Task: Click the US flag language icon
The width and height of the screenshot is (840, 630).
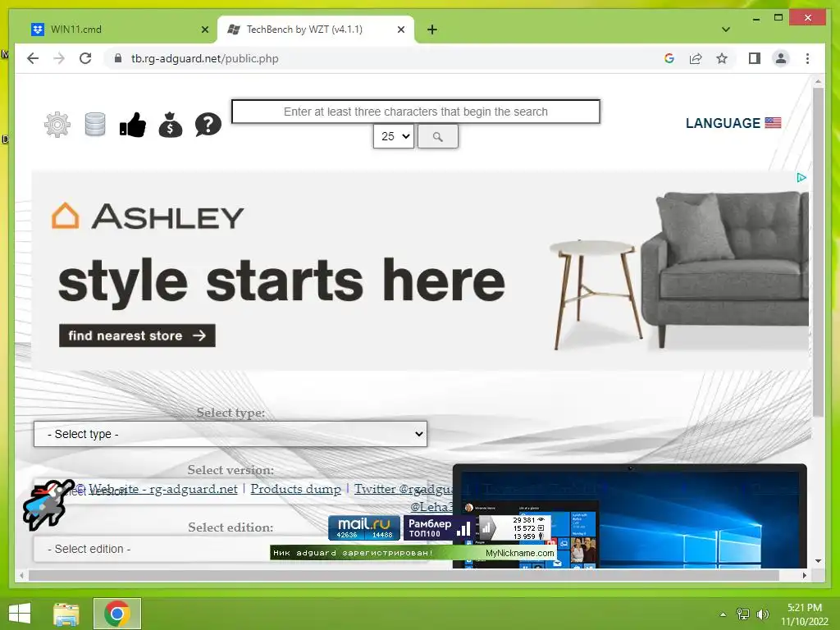Action: [773, 123]
